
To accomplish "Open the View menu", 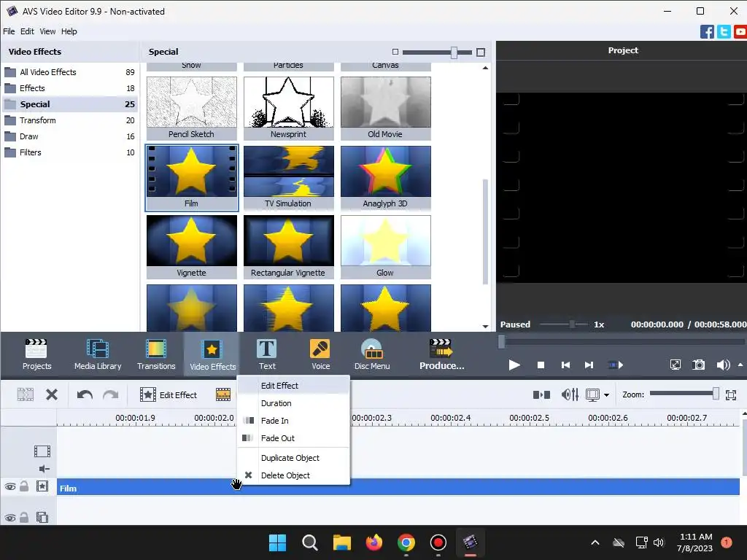I will [47, 31].
